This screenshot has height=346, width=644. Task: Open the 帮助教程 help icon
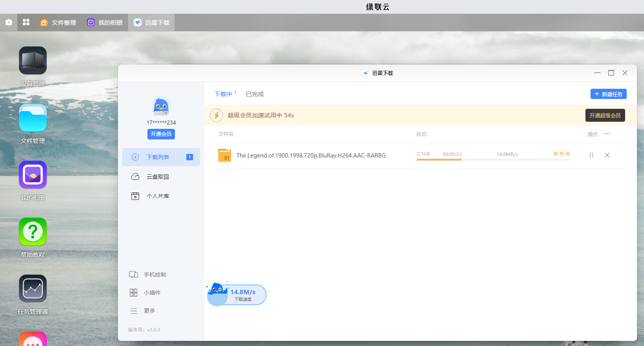click(33, 232)
